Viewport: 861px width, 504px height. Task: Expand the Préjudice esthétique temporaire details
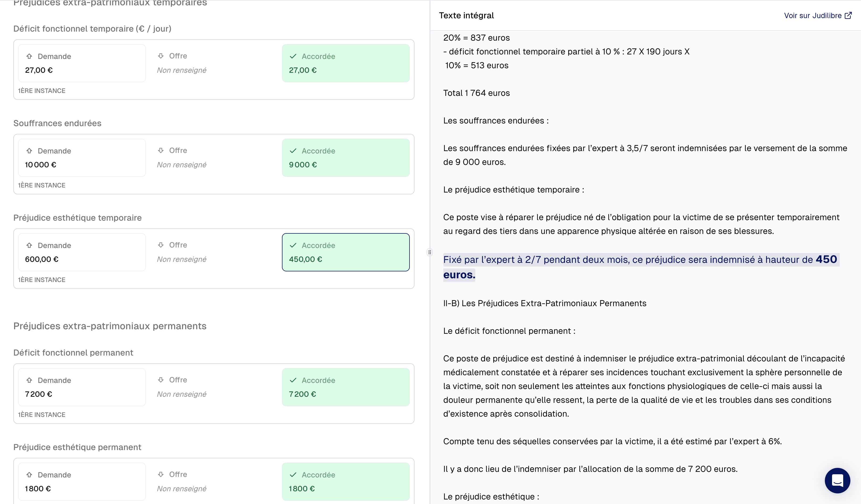tap(77, 217)
